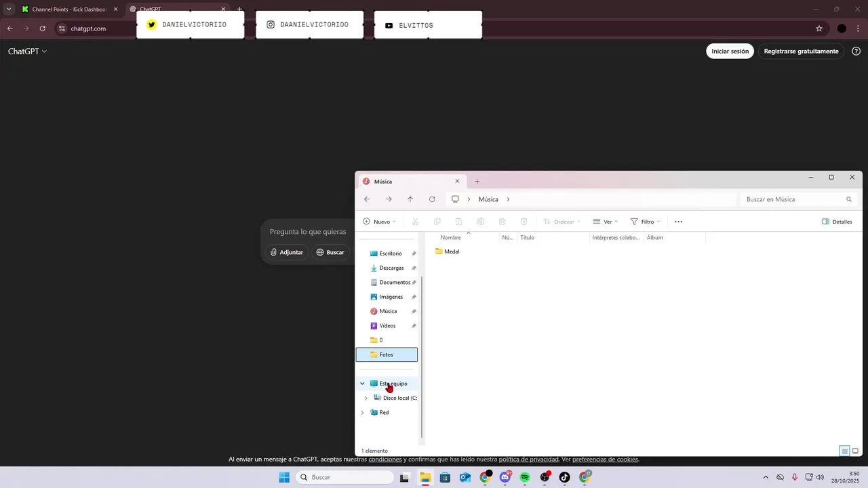The width and height of the screenshot is (868, 488).
Task: Switch to large icons view in Explorer status bar
Action: (x=855, y=451)
